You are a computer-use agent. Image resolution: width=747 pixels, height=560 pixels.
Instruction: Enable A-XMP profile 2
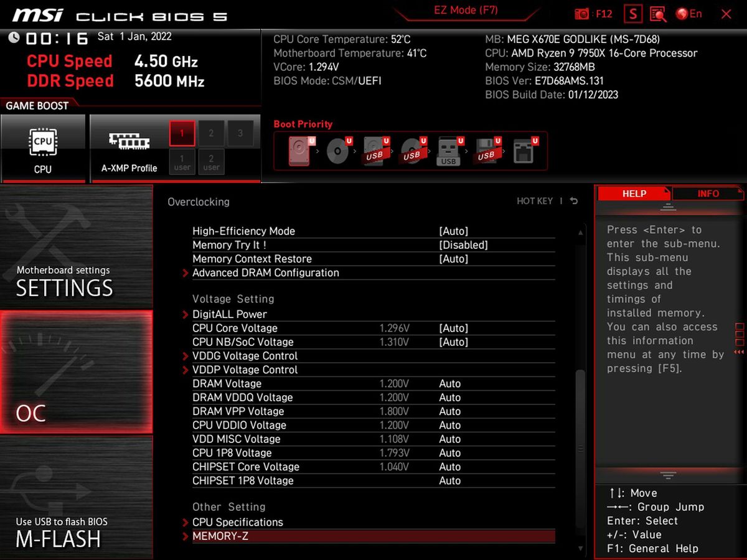coord(211,133)
